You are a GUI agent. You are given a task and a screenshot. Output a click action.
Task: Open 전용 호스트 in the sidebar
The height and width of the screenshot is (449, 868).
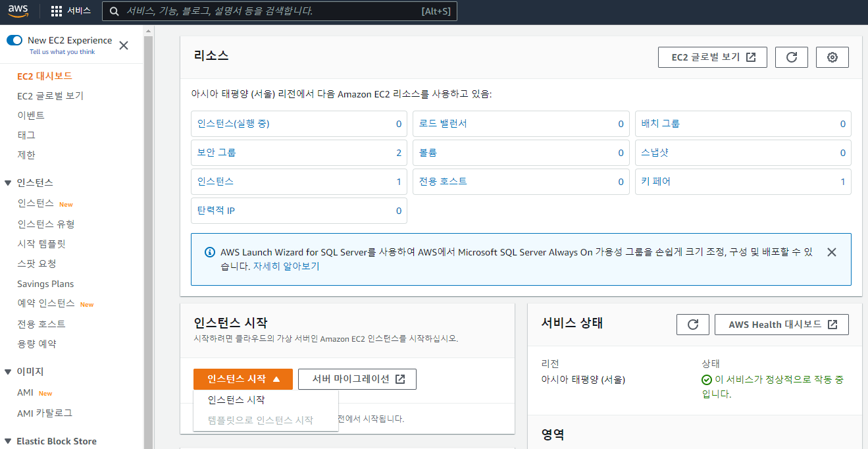(x=41, y=325)
